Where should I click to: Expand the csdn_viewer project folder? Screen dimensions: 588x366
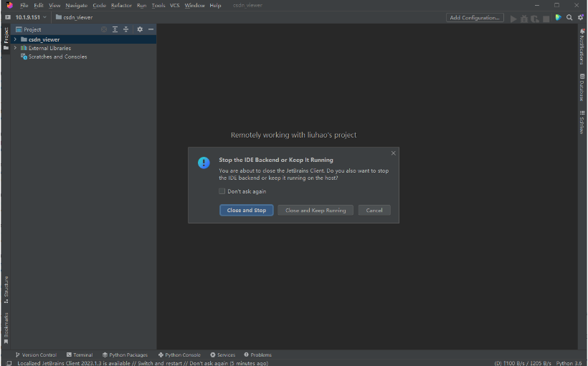15,39
